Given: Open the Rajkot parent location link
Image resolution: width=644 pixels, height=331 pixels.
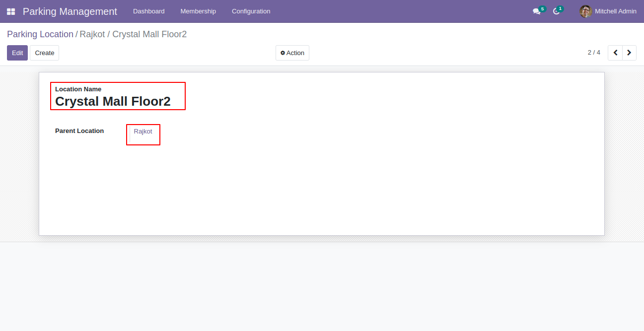Looking at the screenshot, I should pos(143,132).
